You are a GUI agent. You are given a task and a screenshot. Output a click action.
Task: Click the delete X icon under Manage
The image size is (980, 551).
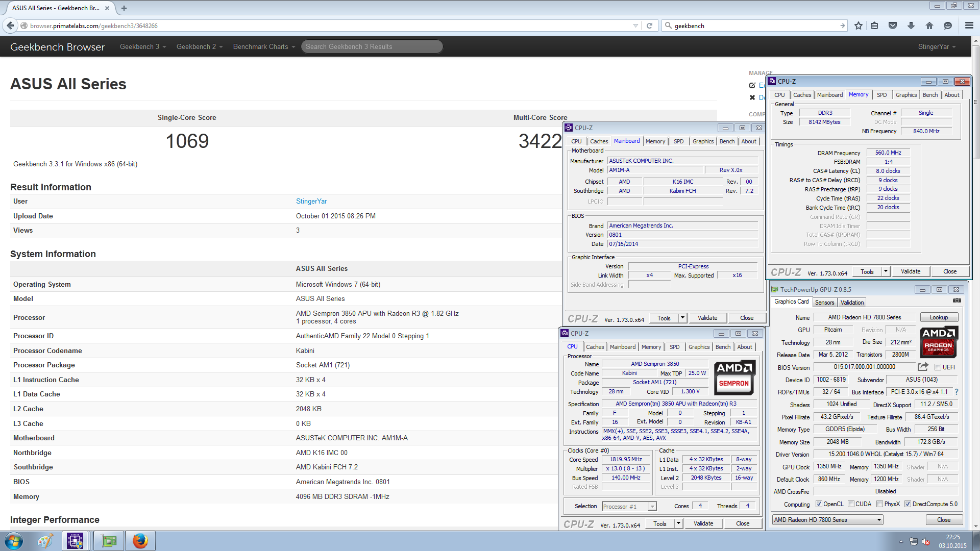[x=752, y=97]
